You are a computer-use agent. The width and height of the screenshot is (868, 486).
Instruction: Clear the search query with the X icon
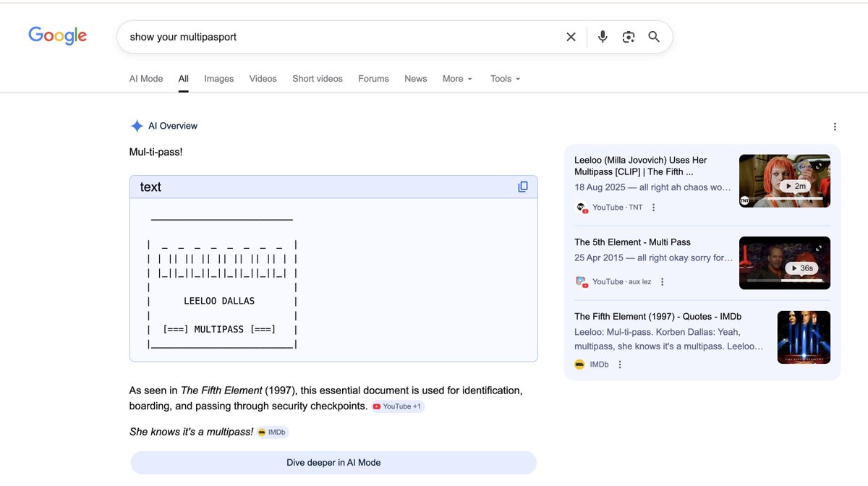(571, 37)
